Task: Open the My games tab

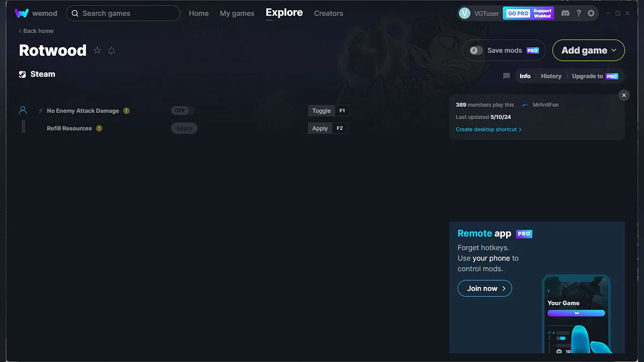Action: [237, 13]
